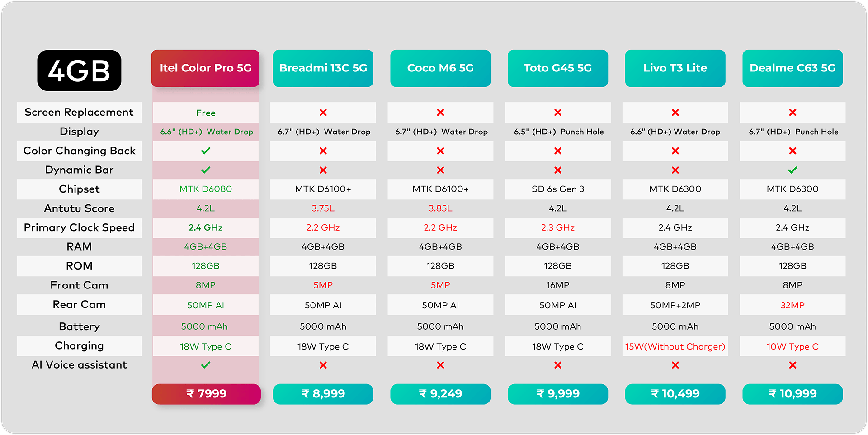
Task: Click the black 4GB badge
Action: [79, 71]
